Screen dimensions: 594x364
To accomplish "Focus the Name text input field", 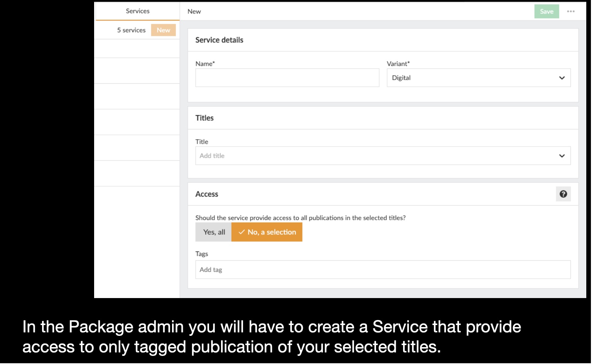I will pos(287,78).
